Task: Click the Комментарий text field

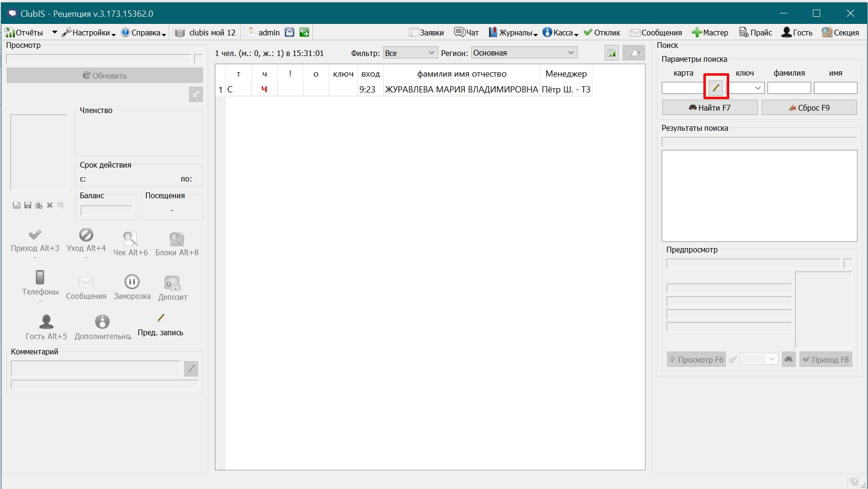Action: click(96, 368)
